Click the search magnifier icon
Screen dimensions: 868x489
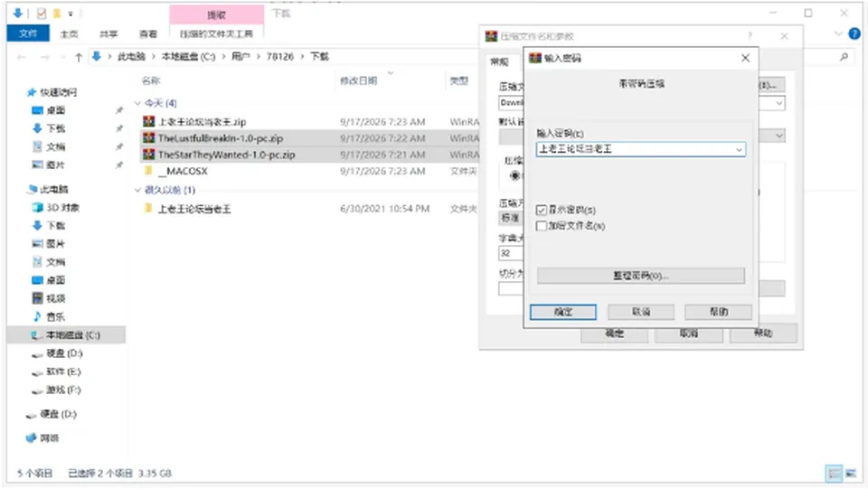pos(844,56)
